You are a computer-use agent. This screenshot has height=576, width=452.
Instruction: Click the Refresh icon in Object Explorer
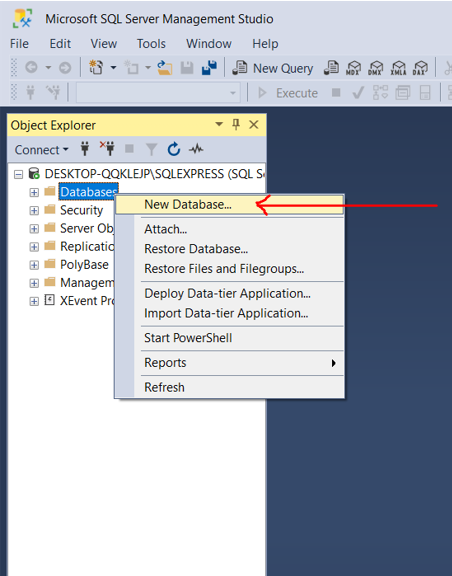click(174, 149)
